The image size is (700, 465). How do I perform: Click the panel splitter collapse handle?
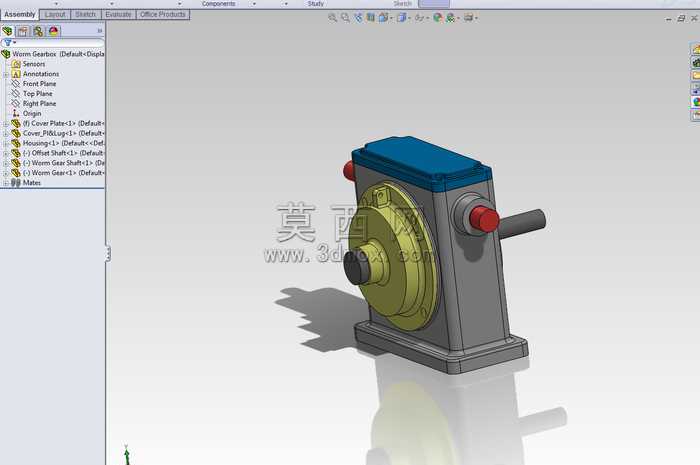pyautogui.click(x=108, y=253)
